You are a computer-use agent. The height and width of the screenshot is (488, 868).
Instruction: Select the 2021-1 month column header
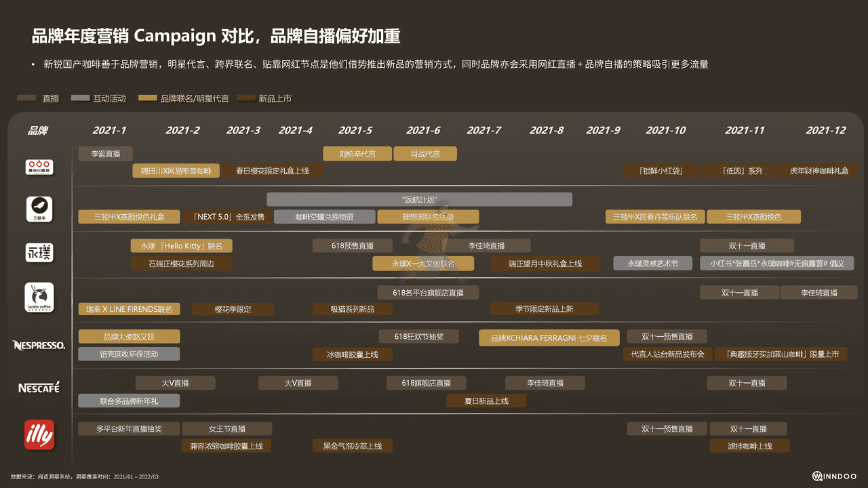pos(109,130)
